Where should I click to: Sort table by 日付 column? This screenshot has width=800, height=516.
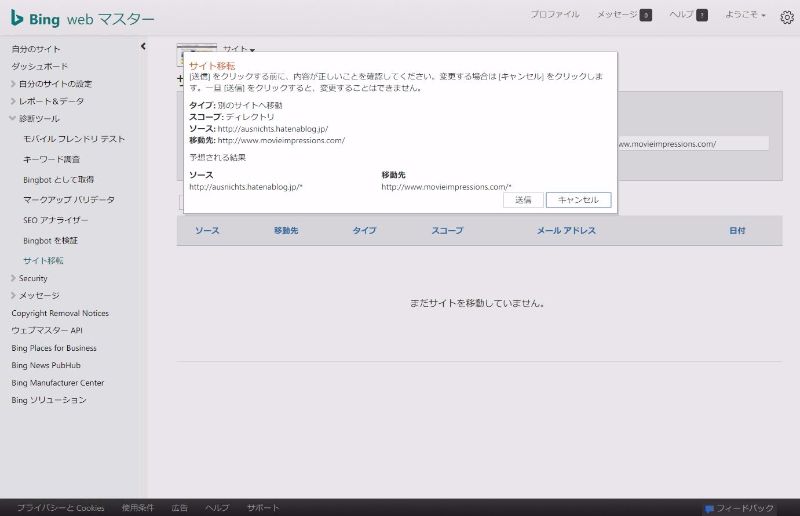coord(737,230)
